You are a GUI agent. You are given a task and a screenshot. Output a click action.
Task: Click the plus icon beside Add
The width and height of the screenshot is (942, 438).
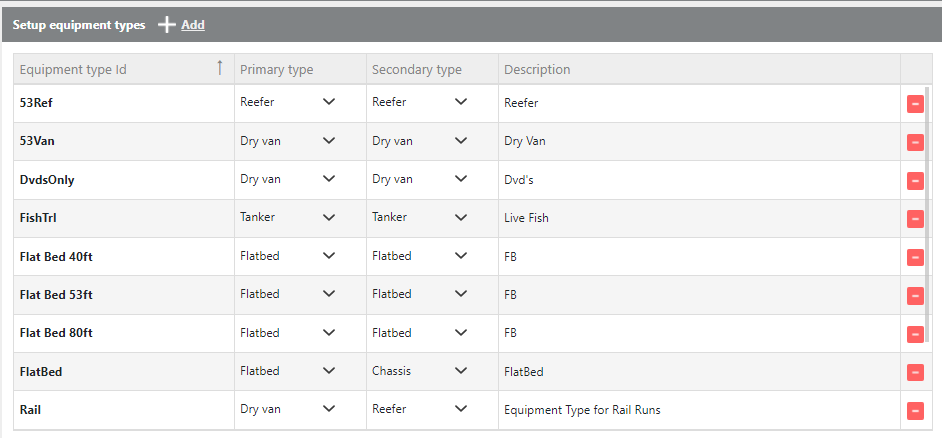[167, 25]
